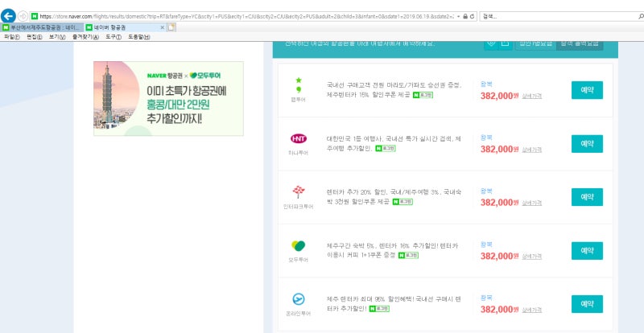
Task: Click the 382,000원 price in 하나투어 row
Action: [499, 150]
